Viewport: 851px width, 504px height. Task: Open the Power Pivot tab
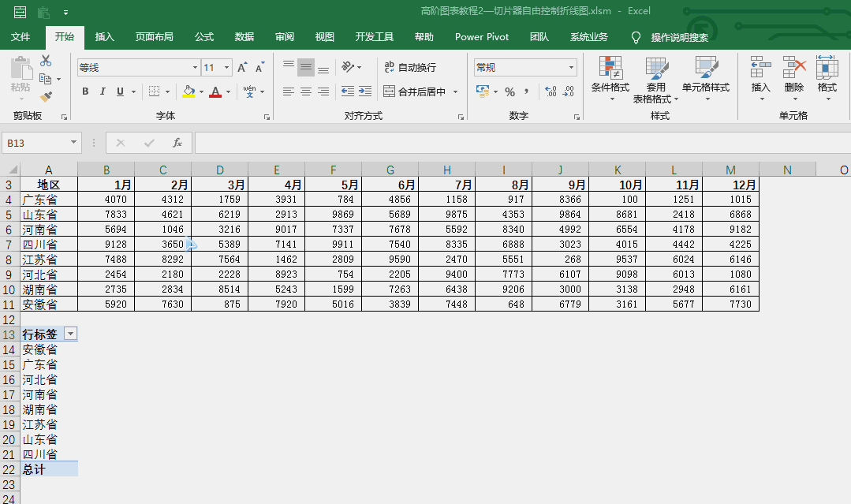[x=482, y=37]
